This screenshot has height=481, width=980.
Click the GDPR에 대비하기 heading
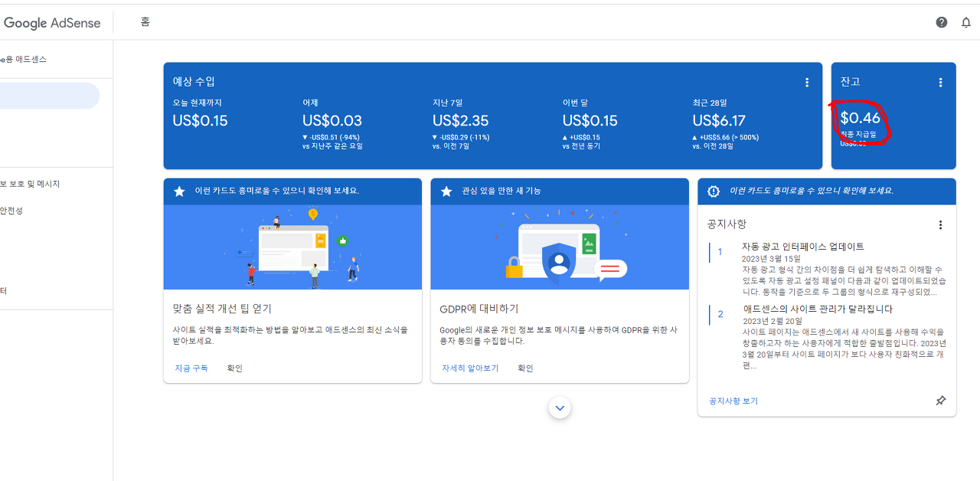(x=479, y=309)
